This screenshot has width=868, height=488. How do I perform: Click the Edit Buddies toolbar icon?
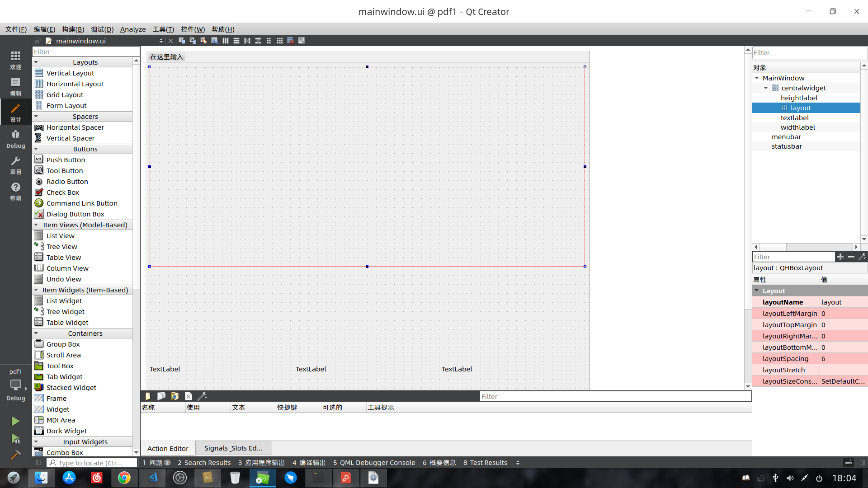(203, 41)
